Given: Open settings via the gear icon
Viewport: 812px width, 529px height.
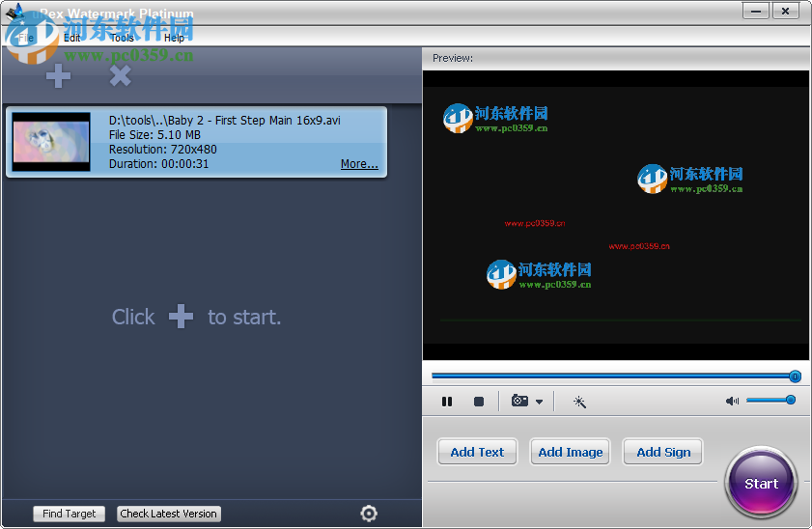Looking at the screenshot, I should [369, 513].
